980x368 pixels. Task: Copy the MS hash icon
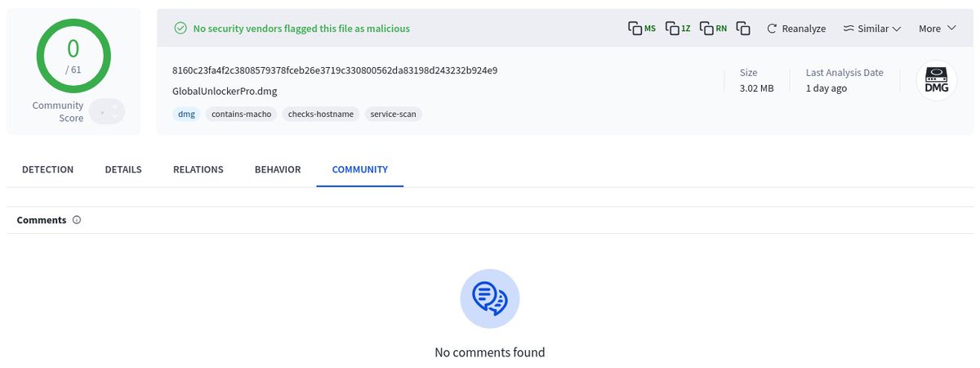pos(641,29)
